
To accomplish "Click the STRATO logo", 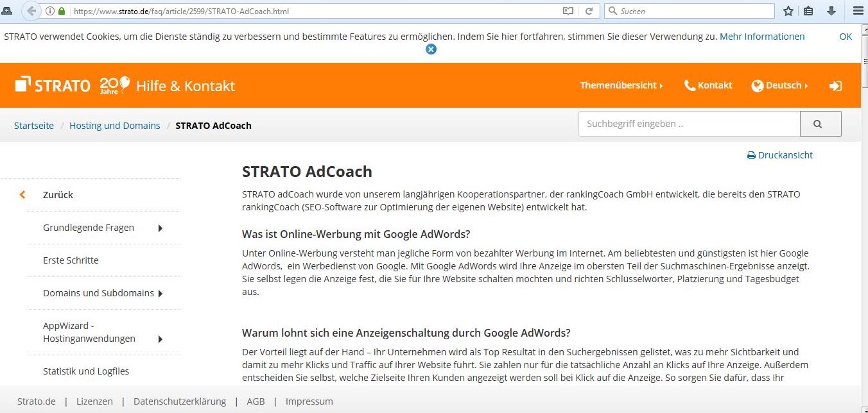I will click(53, 85).
